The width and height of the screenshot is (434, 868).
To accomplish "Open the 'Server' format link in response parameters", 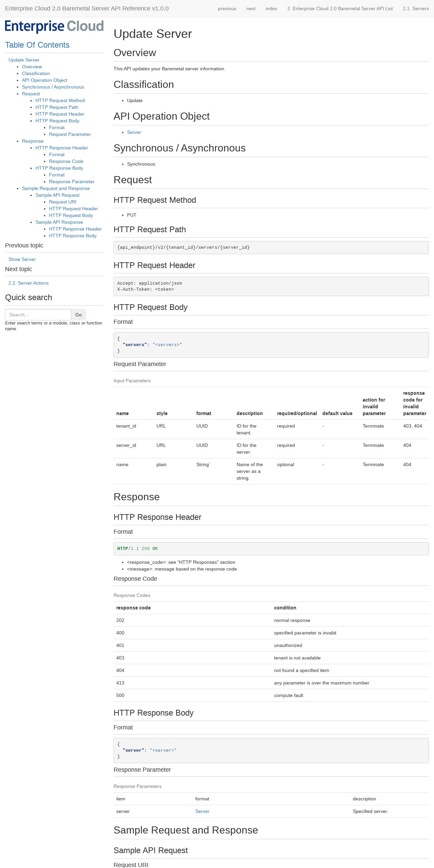I will pyautogui.click(x=202, y=811).
